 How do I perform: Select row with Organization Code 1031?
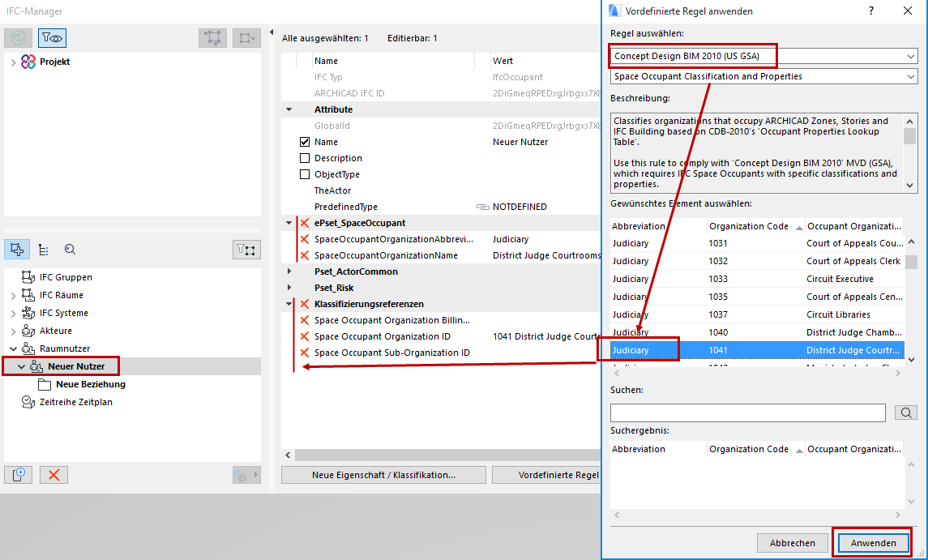click(757, 243)
